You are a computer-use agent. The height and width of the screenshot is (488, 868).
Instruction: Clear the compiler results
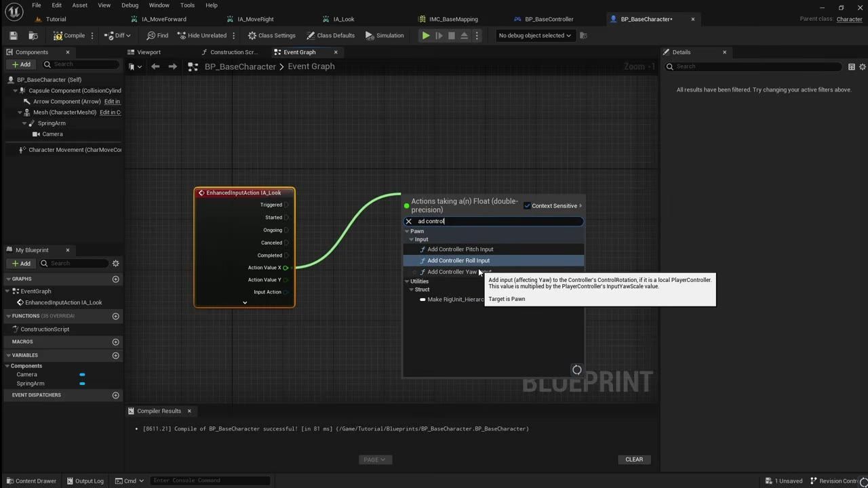coord(634,460)
